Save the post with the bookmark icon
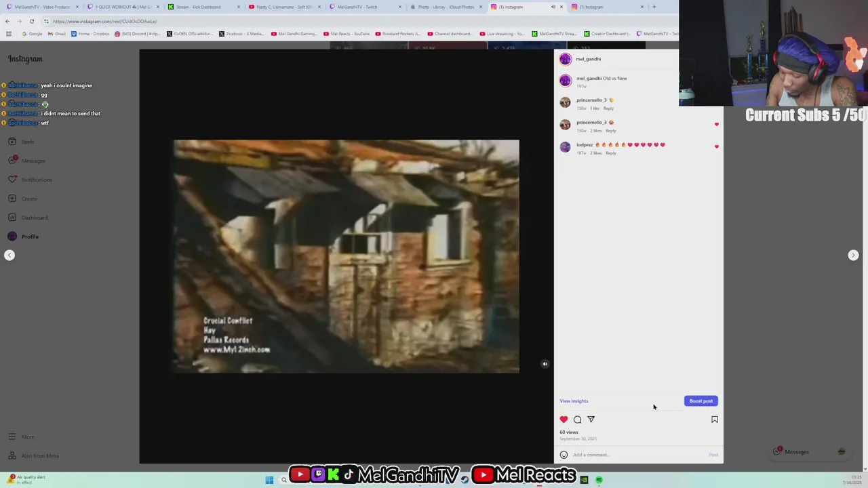Screen dimensions: 868x488 click(714, 420)
